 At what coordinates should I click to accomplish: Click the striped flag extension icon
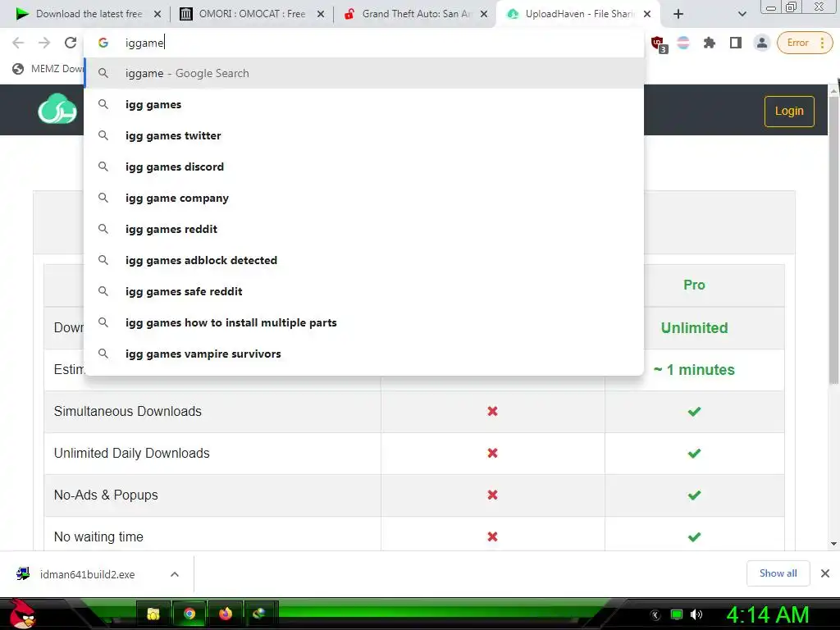(683, 43)
